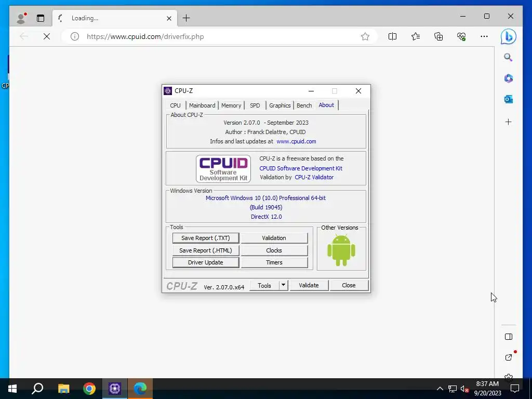Open link in new window sidebar icon
The height and width of the screenshot is (399, 532).
[508, 357]
